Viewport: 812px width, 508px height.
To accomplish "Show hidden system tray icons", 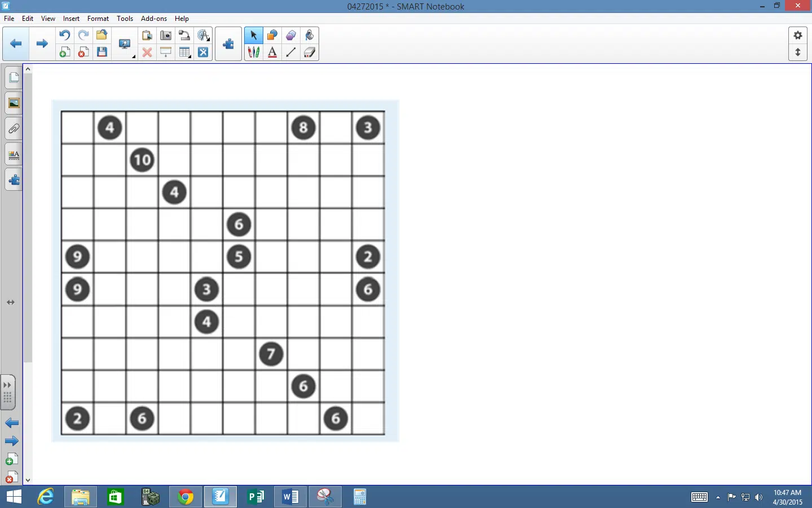I will tap(718, 497).
